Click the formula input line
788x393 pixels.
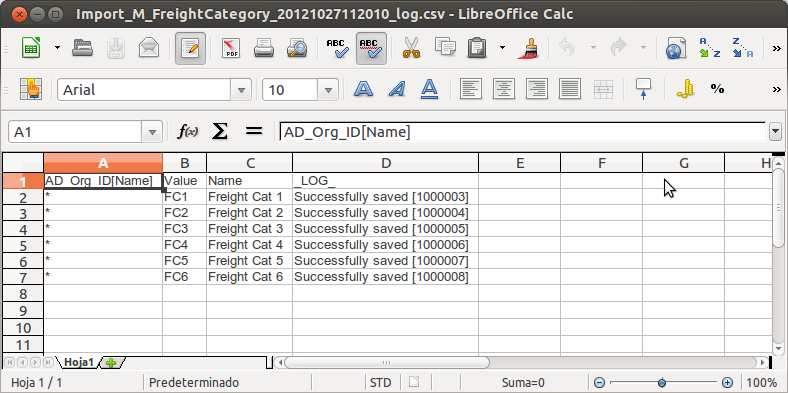tap(522, 132)
